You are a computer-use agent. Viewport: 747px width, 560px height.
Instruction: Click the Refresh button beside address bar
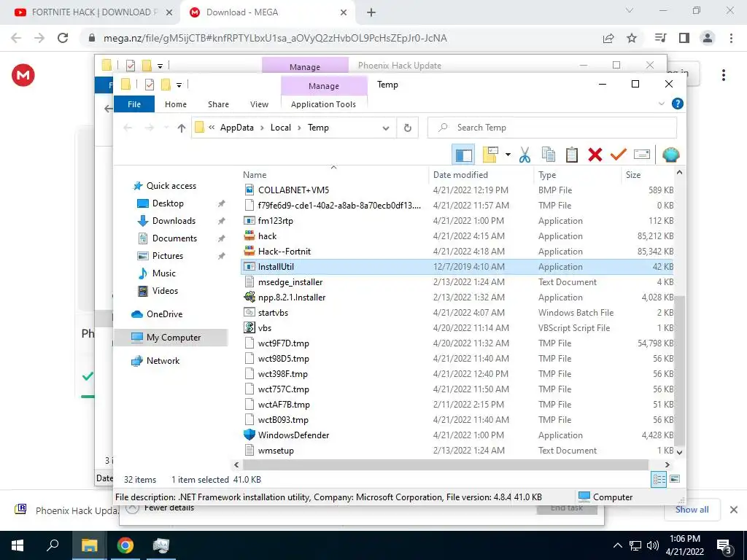coord(407,128)
